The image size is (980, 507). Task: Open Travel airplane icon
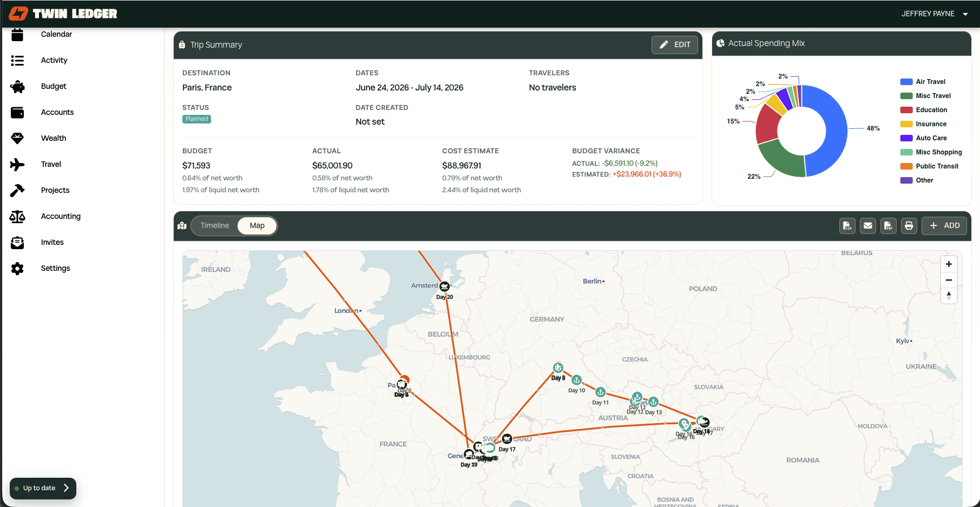17,165
